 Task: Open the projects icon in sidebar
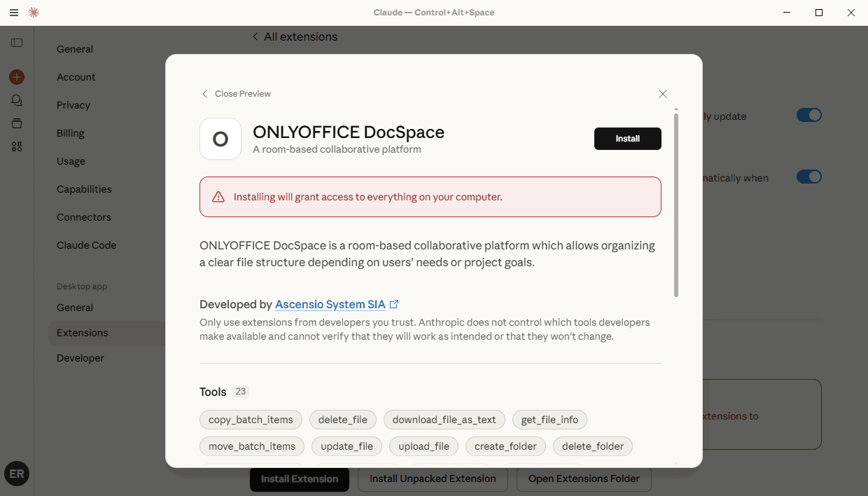point(17,124)
